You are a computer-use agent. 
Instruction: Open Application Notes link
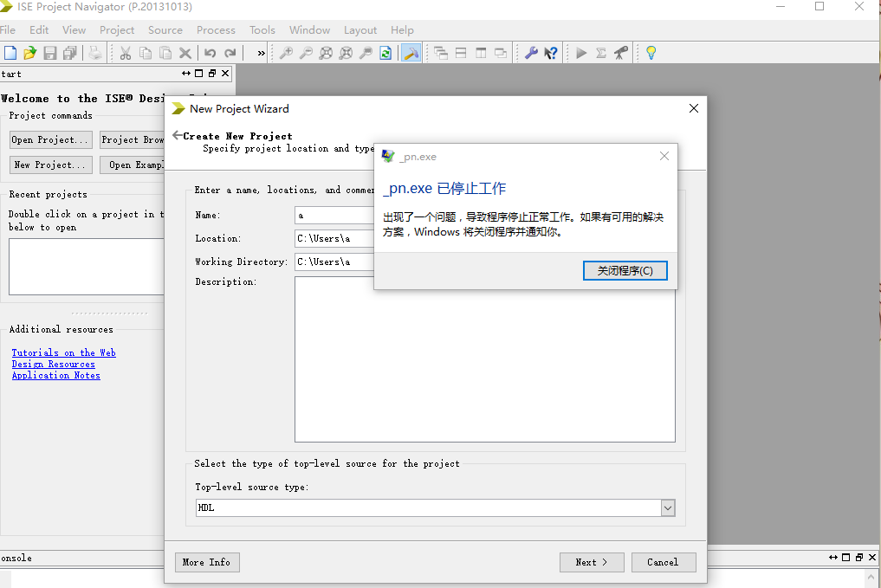(x=56, y=375)
